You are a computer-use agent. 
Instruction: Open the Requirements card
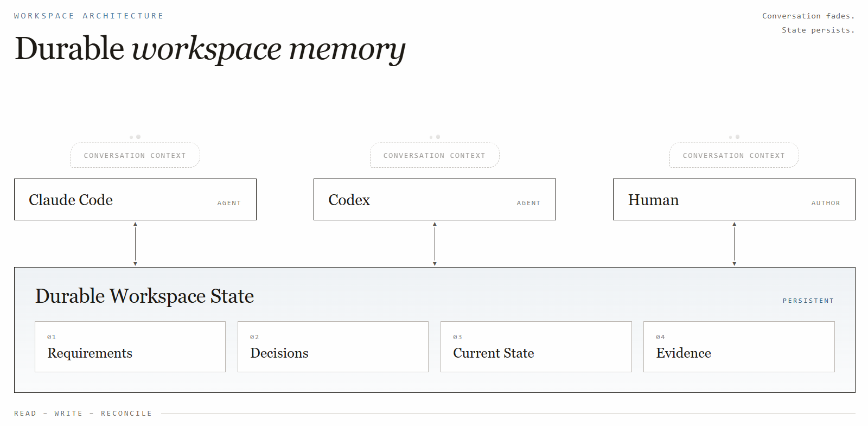130,347
